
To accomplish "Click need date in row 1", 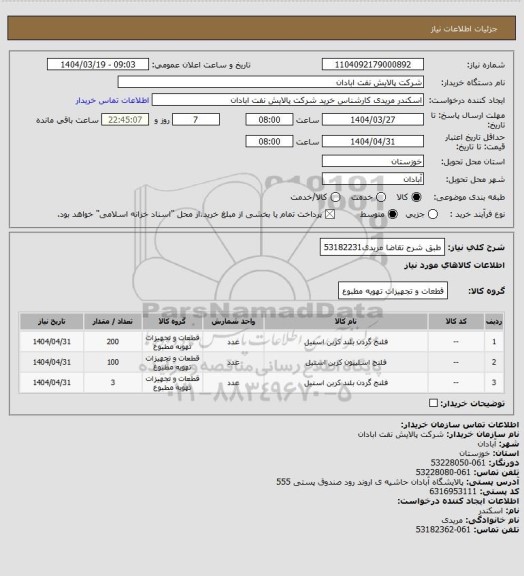I will pos(51,342).
